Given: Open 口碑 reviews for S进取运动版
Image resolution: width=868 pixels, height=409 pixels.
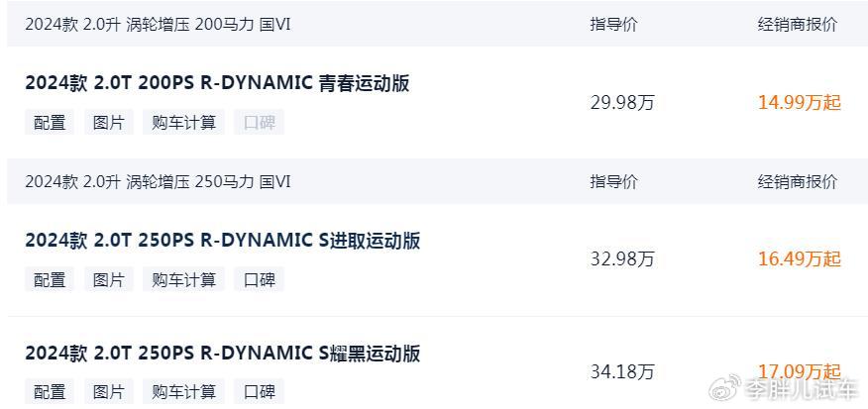Looking at the screenshot, I should point(259,279).
